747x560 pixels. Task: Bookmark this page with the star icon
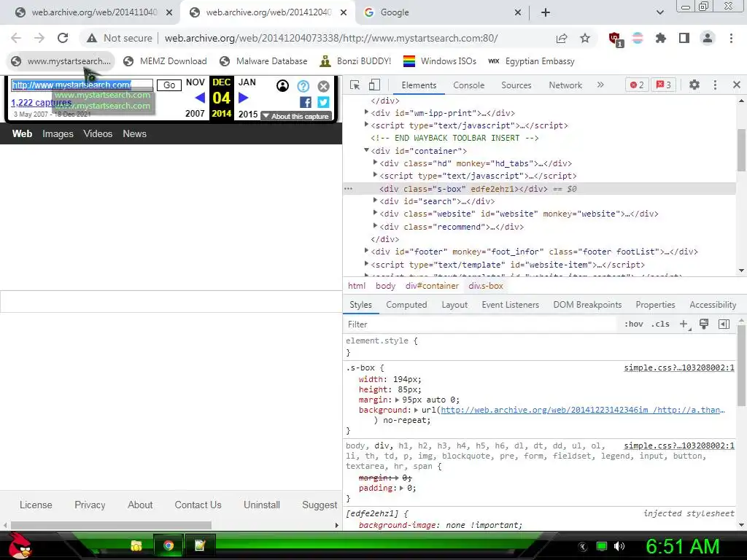(585, 38)
